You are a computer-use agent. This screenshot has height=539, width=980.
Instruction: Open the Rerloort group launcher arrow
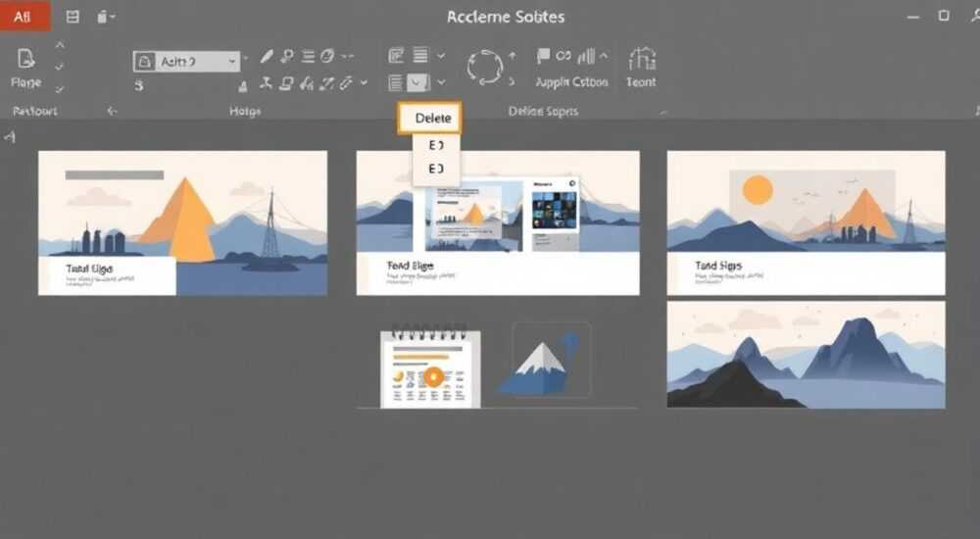112,112
